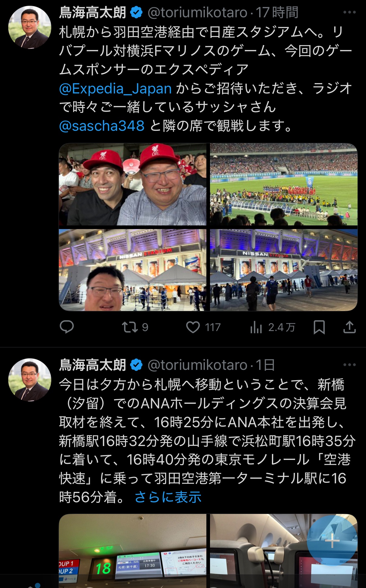Tap the compose new post button
This screenshot has width=366, height=588.
click(x=332, y=540)
